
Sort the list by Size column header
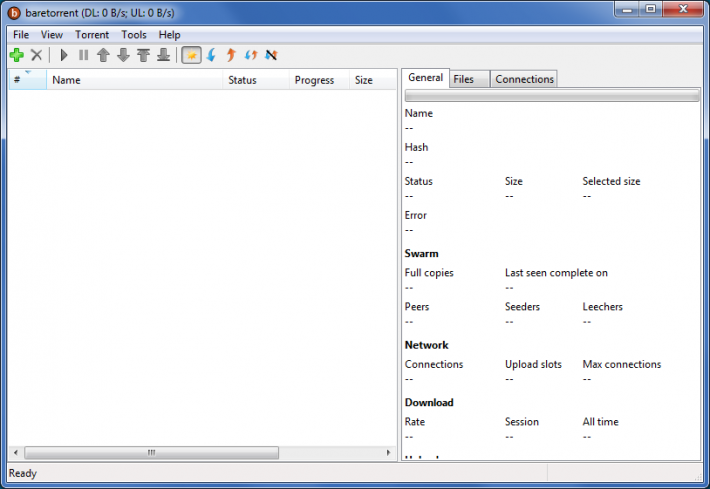[373, 80]
